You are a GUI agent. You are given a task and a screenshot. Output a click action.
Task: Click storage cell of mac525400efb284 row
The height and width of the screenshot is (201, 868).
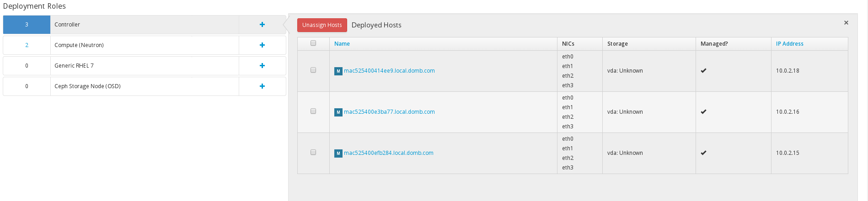point(649,153)
